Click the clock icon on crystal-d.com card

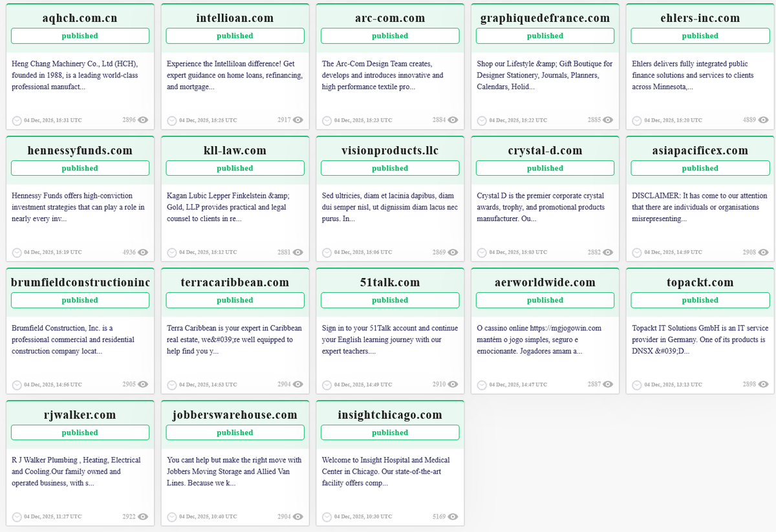click(482, 253)
